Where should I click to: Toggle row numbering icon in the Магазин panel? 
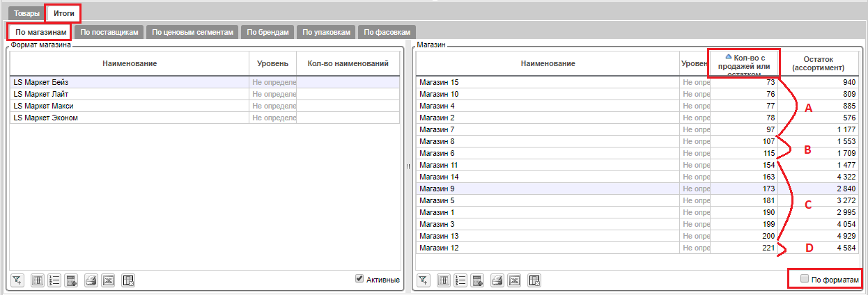point(460,280)
